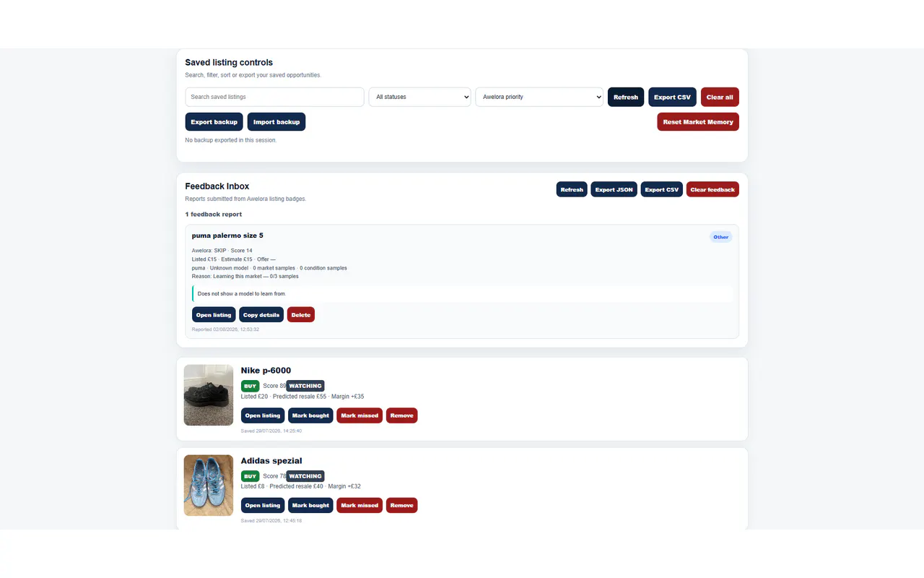Click the Export backup button
Image resolution: width=924 pixels, height=578 pixels.
point(214,122)
